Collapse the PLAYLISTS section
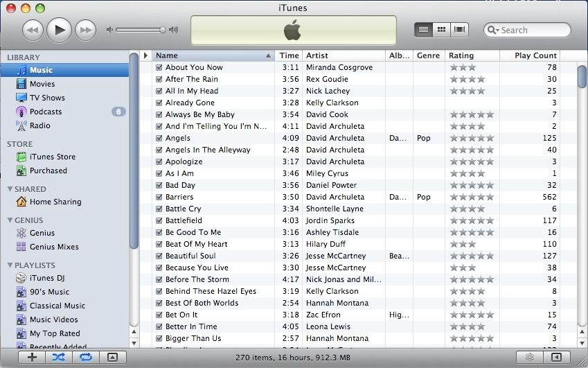The height and width of the screenshot is (368, 588). (10, 265)
